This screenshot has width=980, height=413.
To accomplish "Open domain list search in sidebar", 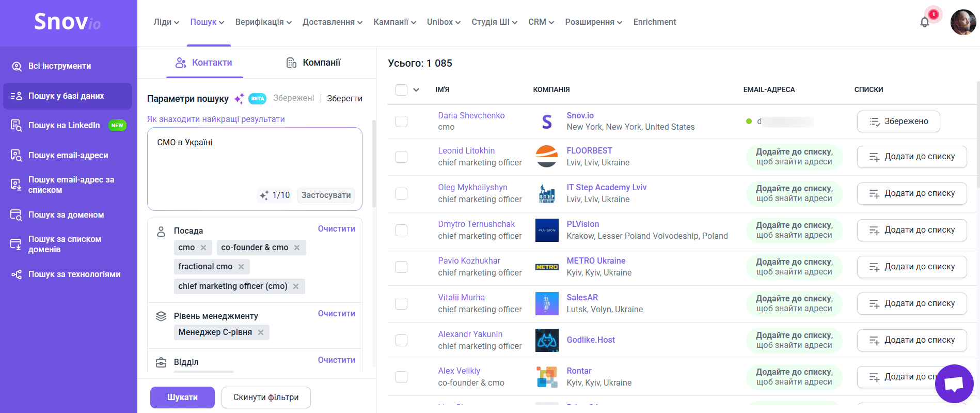I will click(x=68, y=244).
